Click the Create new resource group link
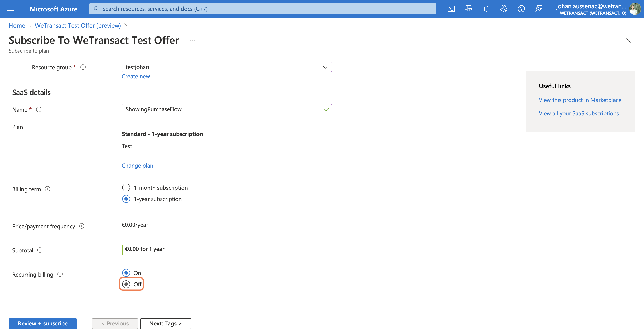 pyautogui.click(x=136, y=76)
